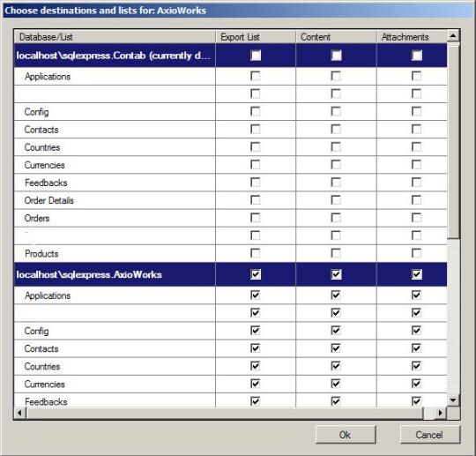This screenshot has height=456, width=476.
Task: Click the horizontal scrollbar right arrow
Action: 441,413
